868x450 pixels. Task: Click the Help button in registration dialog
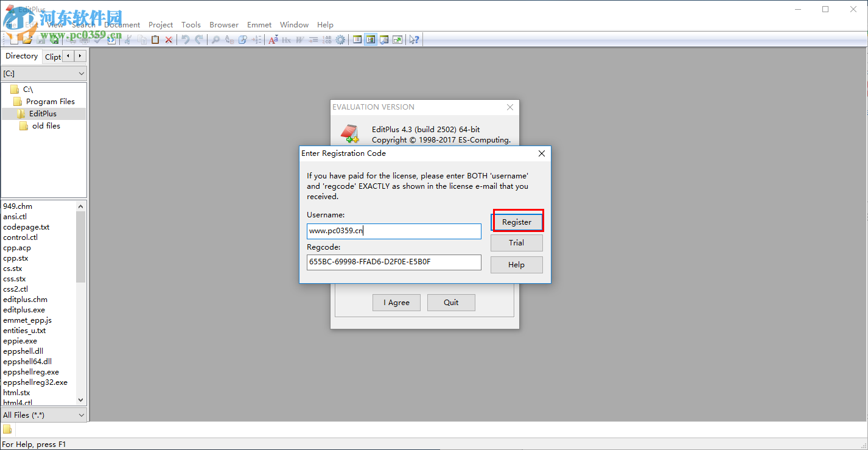tap(517, 265)
